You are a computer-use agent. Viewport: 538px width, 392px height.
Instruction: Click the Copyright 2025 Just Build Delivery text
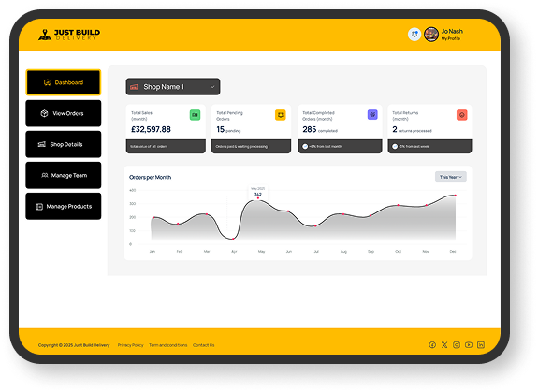pyautogui.click(x=74, y=345)
